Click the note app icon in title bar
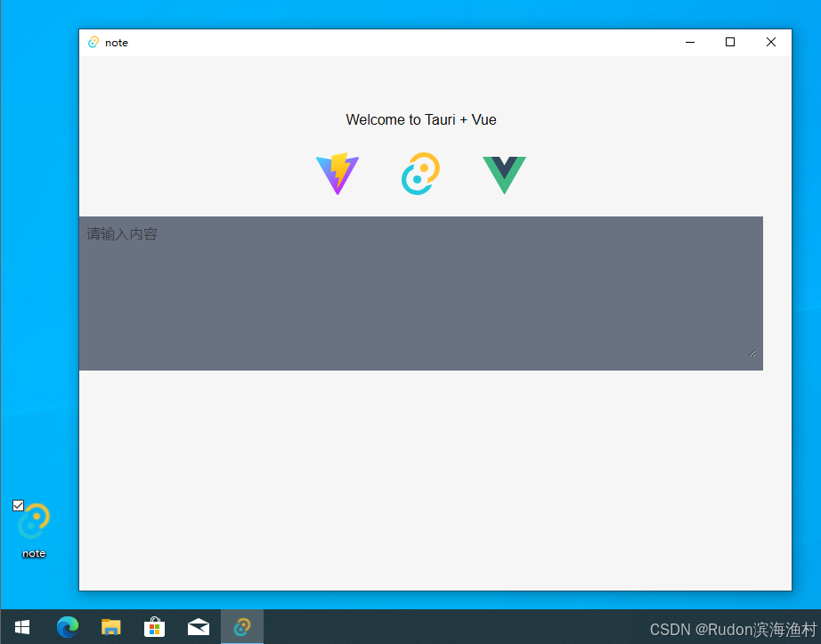821x644 pixels. click(93, 43)
